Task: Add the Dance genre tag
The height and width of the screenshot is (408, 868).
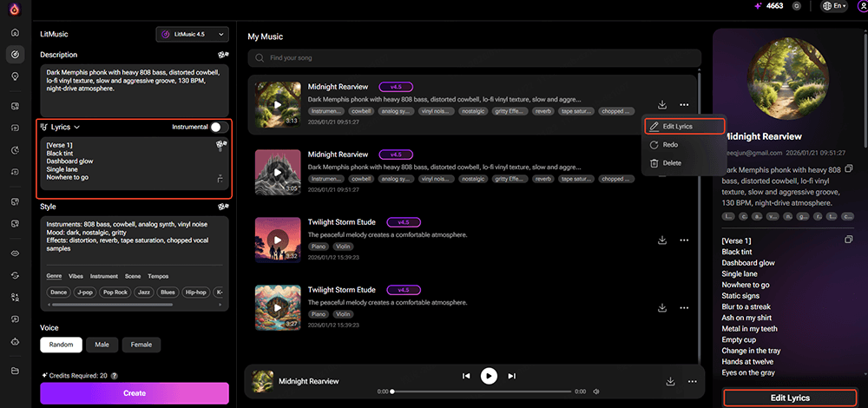Action: (58, 292)
